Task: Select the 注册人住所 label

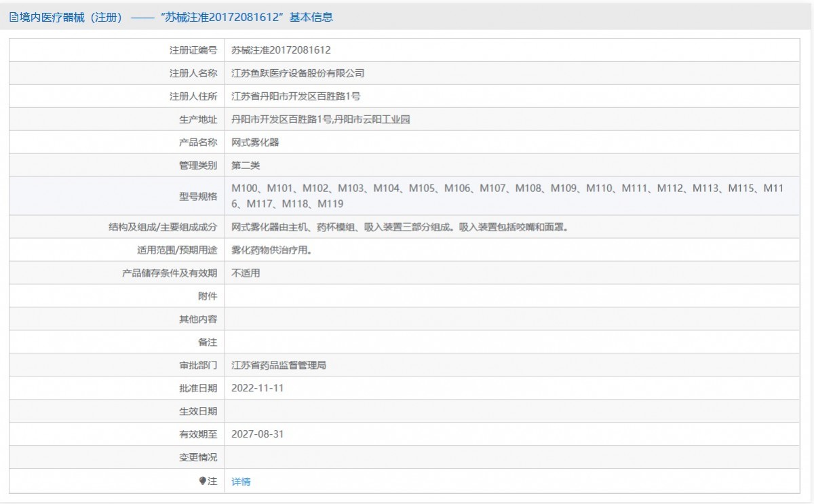Action: click(193, 96)
